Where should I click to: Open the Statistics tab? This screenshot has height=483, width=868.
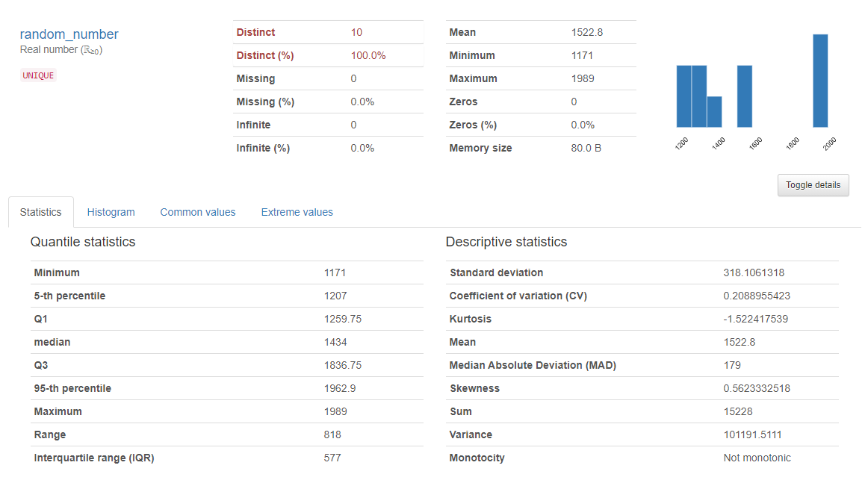tap(40, 212)
